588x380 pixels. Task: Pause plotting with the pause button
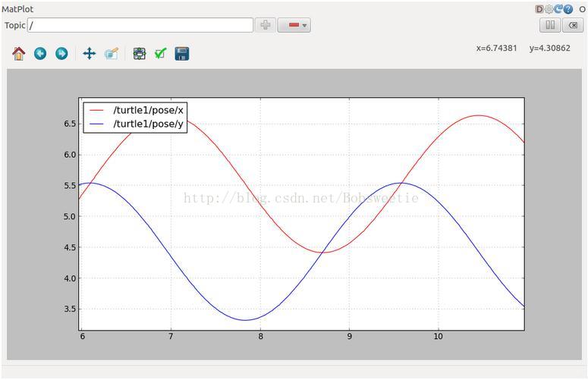[550, 25]
